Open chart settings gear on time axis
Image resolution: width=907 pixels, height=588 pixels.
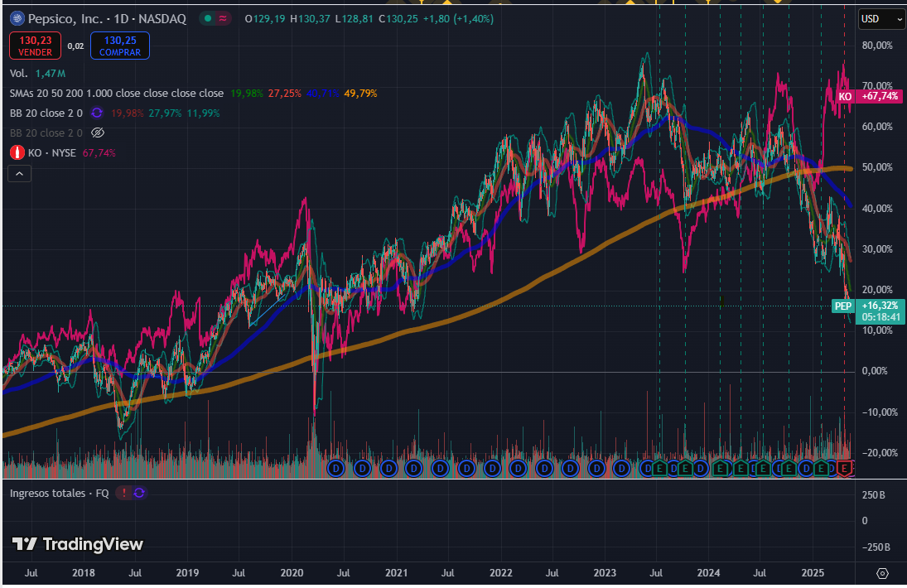pos(882,573)
